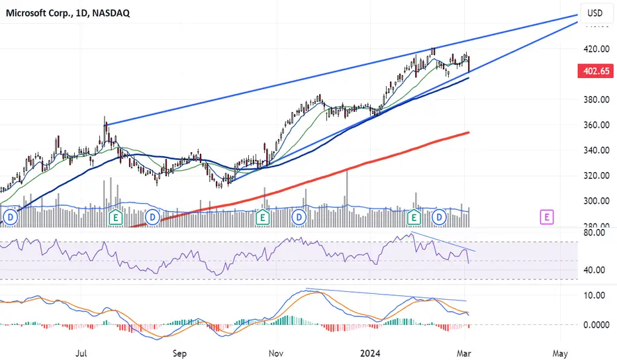The height and width of the screenshot is (364, 617).
Task: Click the 2024 label on time axis
Action: click(370, 353)
